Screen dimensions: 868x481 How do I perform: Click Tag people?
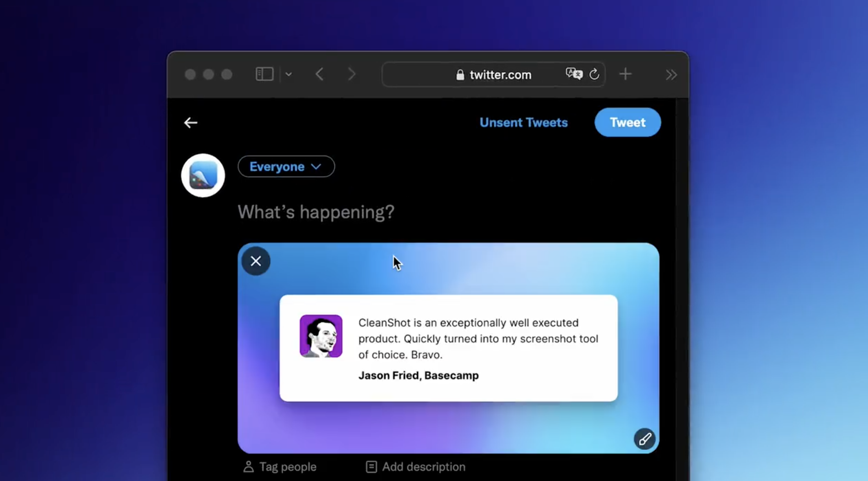(x=280, y=467)
